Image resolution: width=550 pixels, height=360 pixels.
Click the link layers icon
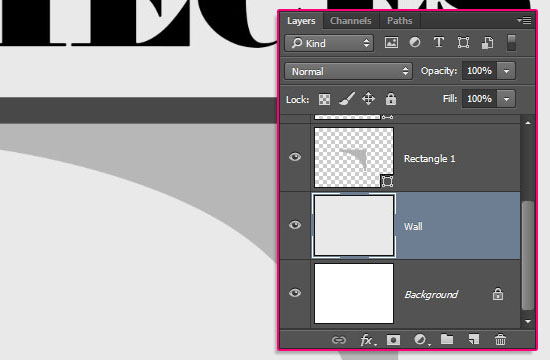(x=338, y=340)
